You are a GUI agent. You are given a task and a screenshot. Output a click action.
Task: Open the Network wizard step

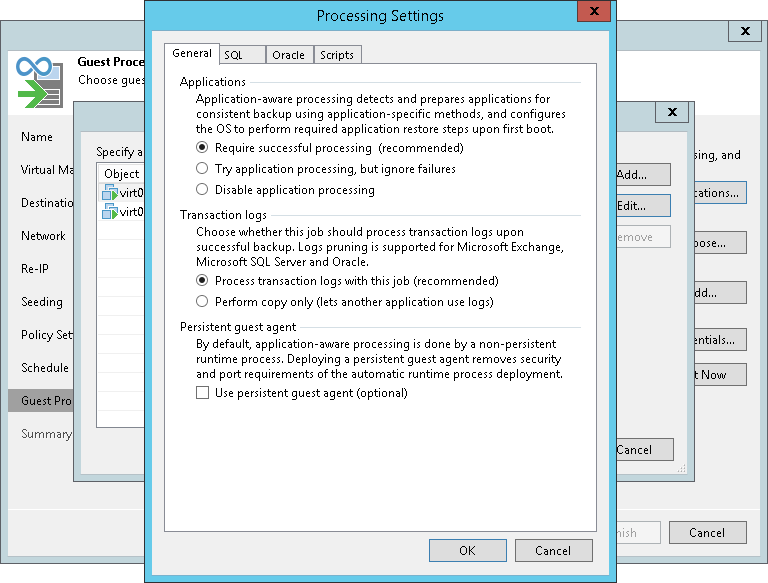coord(43,236)
